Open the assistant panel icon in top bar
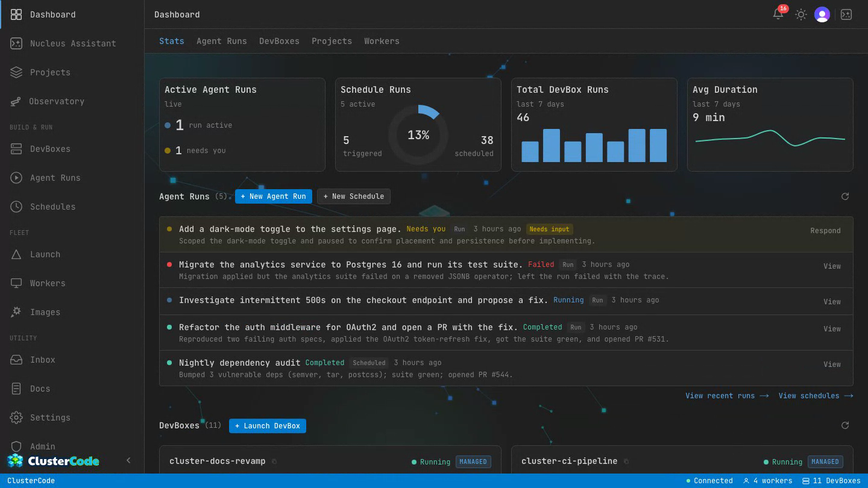The height and width of the screenshot is (488, 868). tap(846, 14)
